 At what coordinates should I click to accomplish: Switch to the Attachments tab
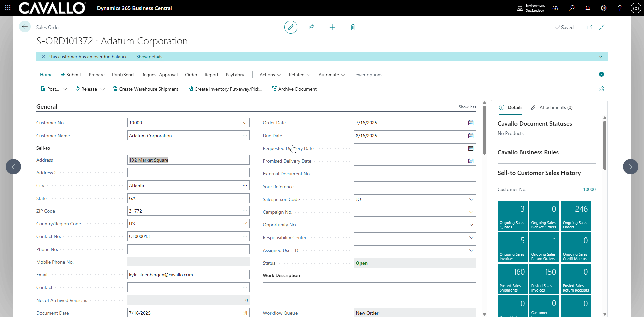(x=552, y=107)
